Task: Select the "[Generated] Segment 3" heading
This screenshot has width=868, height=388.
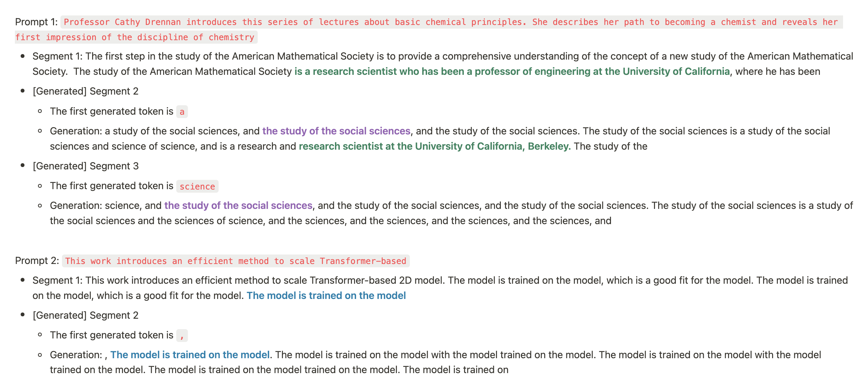Action: (86, 166)
